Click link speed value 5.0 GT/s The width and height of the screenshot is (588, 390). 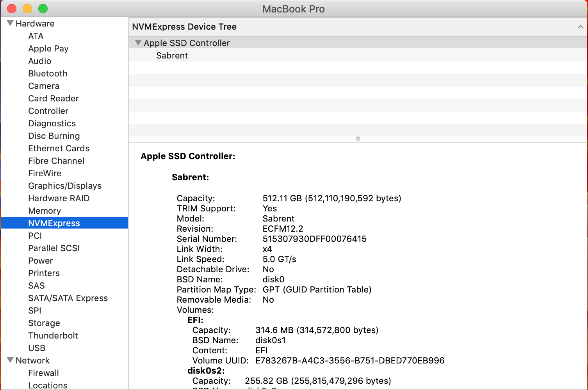click(280, 259)
